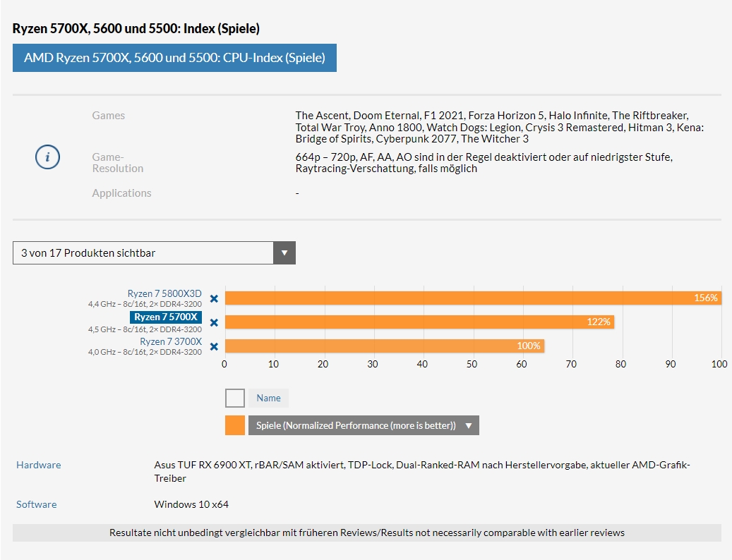Remove Ryzen 7 5700X from chart
This screenshot has width=732, height=560.
click(x=214, y=322)
